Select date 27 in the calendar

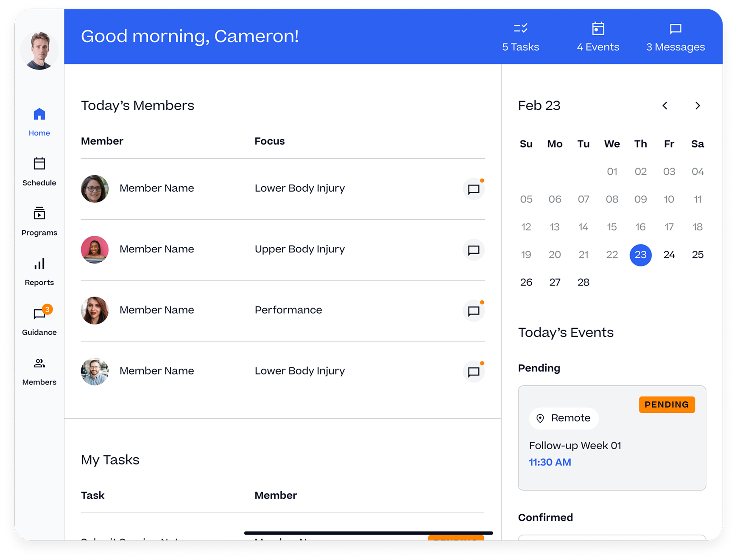click(555, 282)
